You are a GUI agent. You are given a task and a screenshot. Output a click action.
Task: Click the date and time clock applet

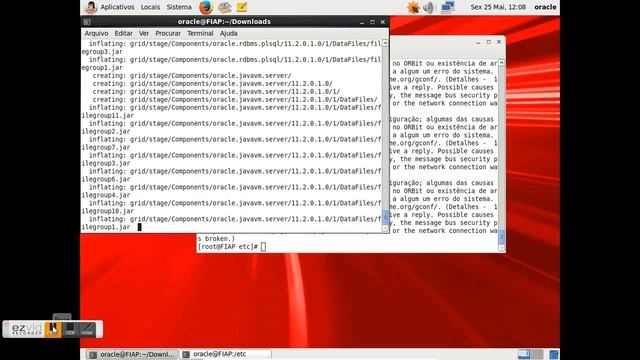click(498, 7)
